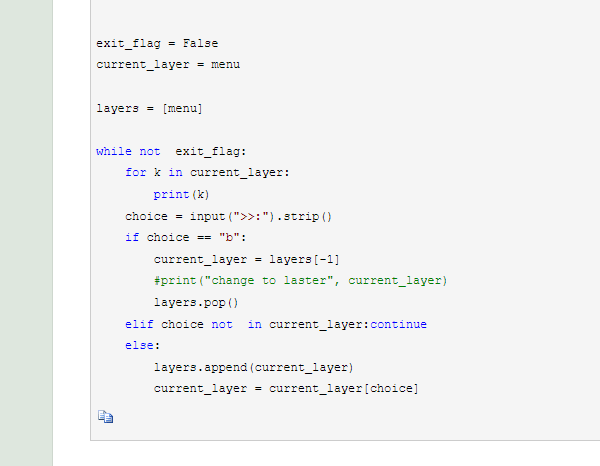600x466 pixels.
Task: Click the "choice" variable before input
Action: (146, 216)
